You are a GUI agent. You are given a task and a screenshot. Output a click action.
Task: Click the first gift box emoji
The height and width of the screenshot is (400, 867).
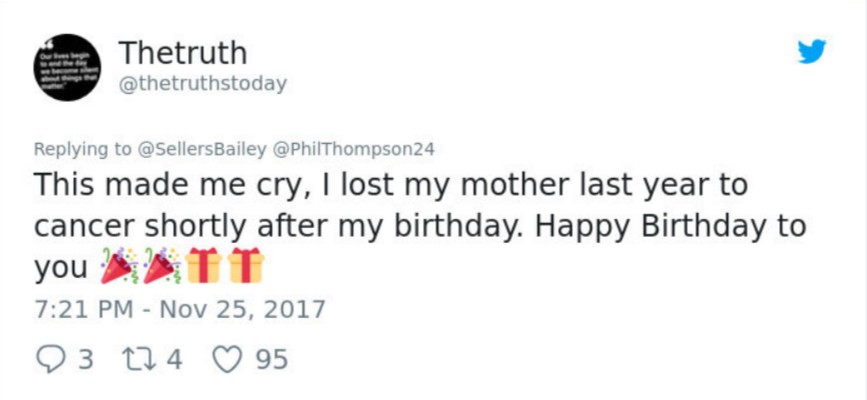(x=201, y=265)
